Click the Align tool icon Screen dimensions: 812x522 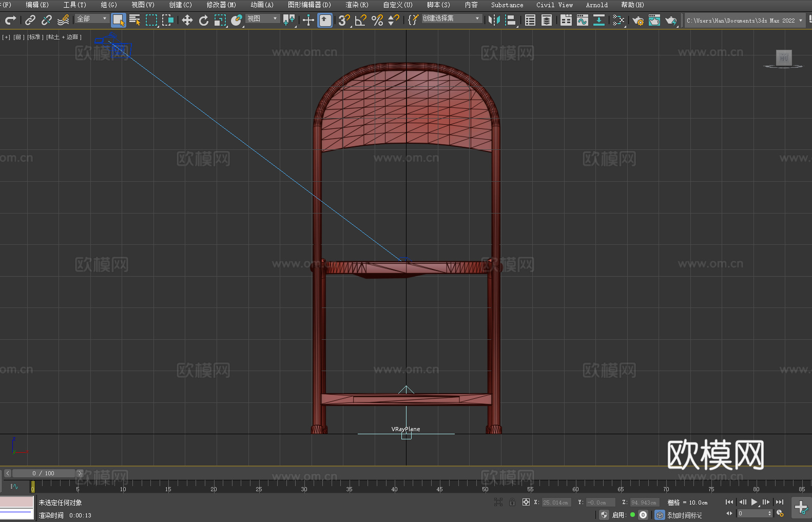tap(511, 20)
